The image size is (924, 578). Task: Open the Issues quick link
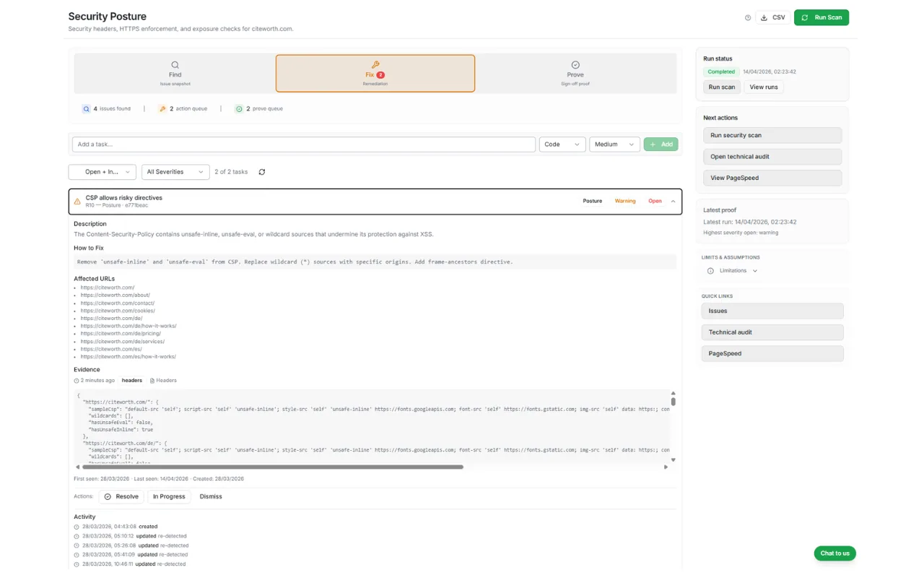[772, 311]
